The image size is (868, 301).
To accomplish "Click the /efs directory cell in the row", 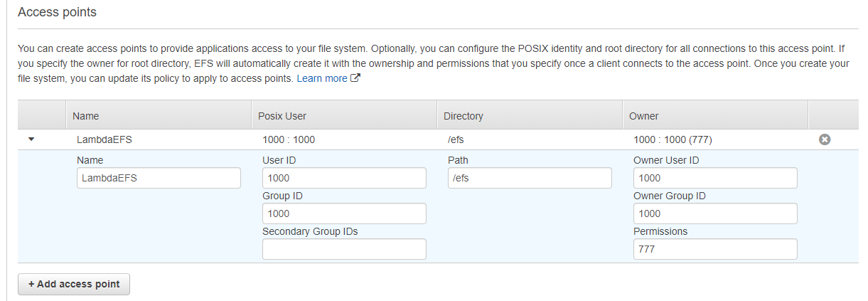I will [x=456, y=139].
